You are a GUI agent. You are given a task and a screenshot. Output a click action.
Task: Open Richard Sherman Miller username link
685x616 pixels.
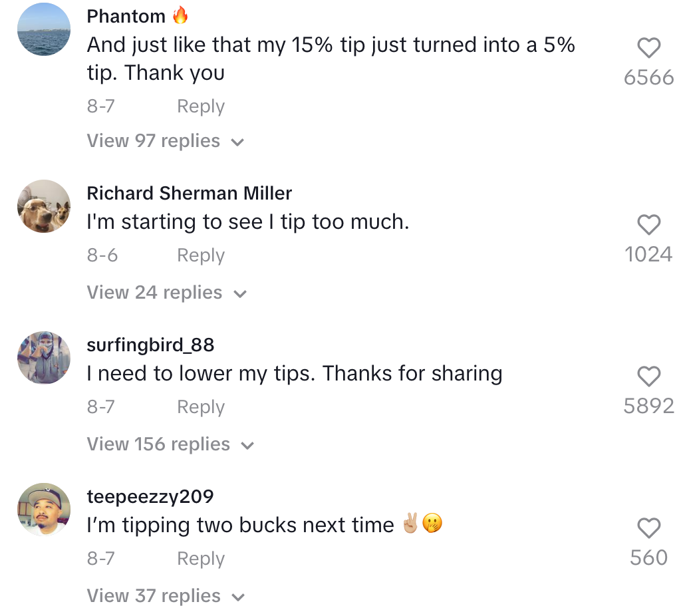[x=189, y=193]
